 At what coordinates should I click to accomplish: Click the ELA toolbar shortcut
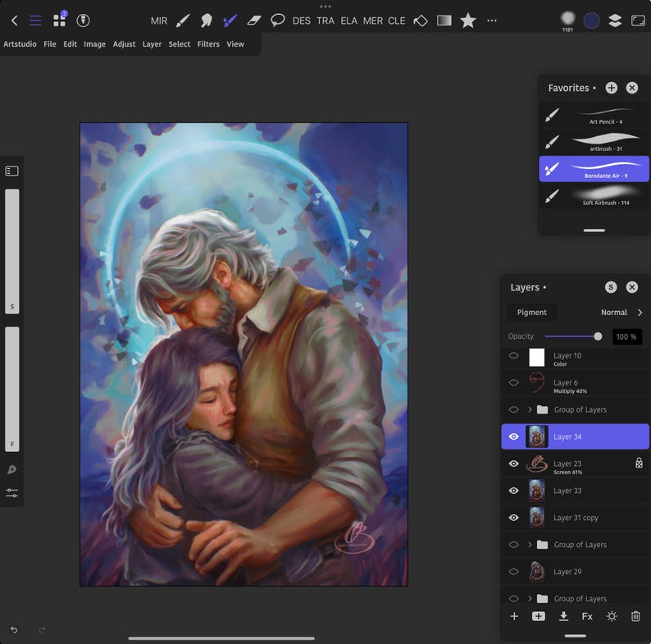pos(348,21)
